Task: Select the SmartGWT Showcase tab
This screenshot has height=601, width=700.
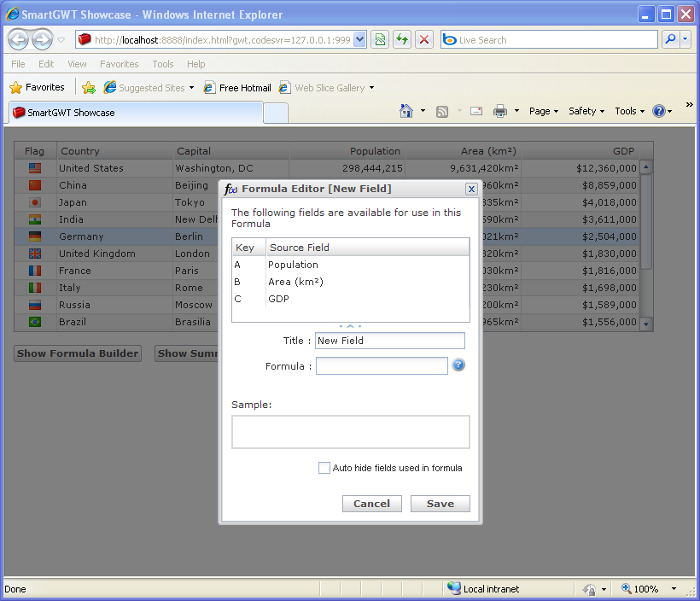Action: click(136, 113)
